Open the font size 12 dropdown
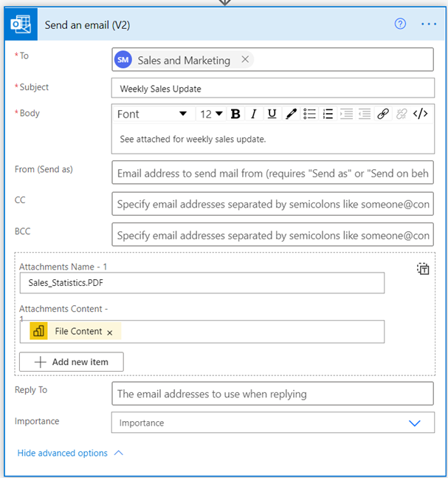 [211, 114]
